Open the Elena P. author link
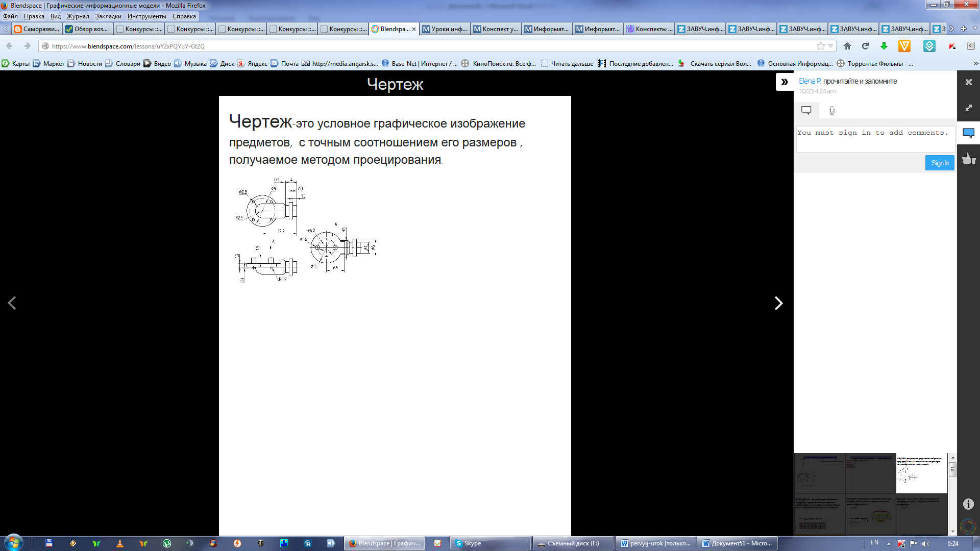Screen dimensions: 980x551 pos(810,81)
